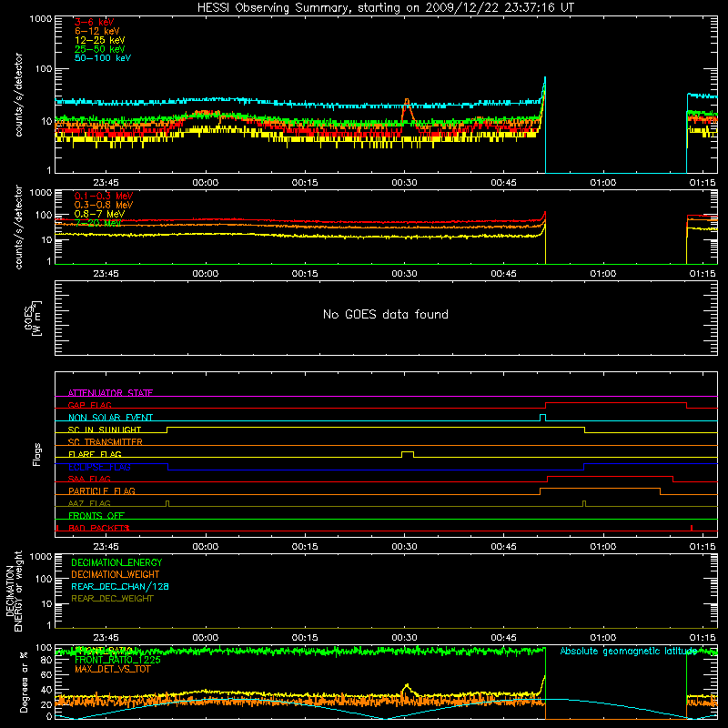Click the REAR_DEC_WEIGHT legend label
Image resolution: width=728 pixels, height=728 pixels.
(x=112, y=599)
